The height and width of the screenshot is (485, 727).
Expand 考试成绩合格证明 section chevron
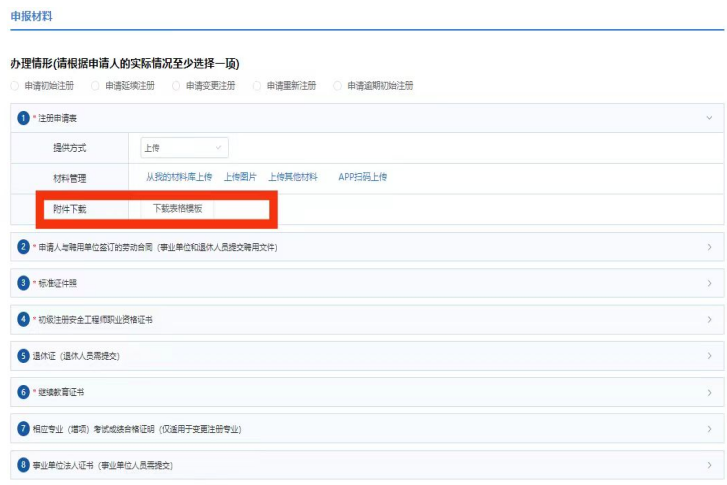(x=709, y=429)
